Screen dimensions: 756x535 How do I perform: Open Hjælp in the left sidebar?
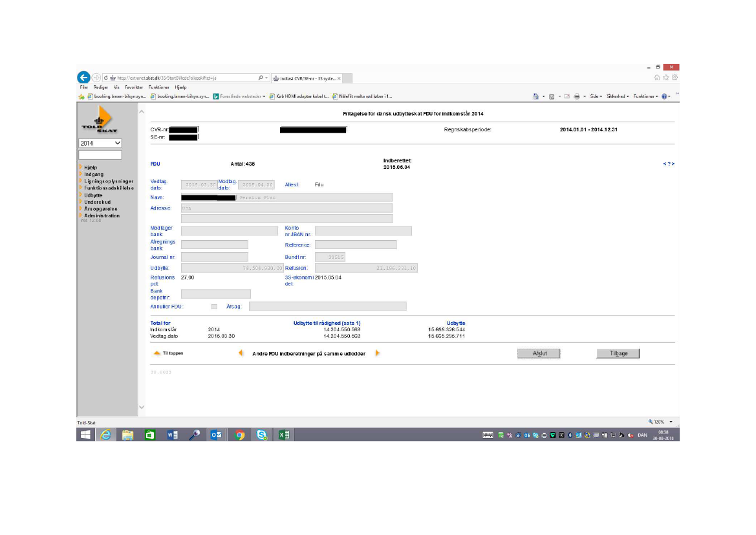[x=90, y=168]
